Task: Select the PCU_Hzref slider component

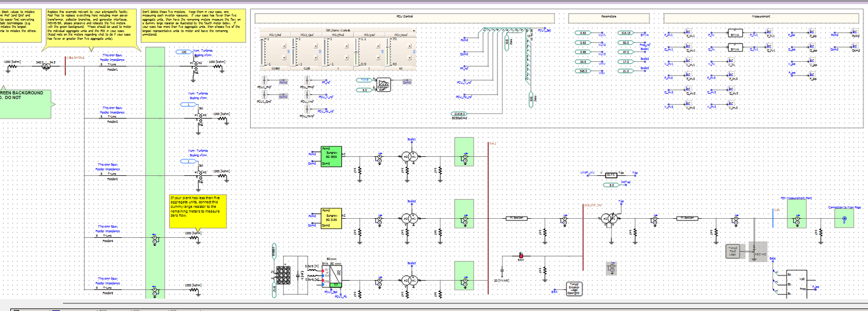Action: (307, 109)
